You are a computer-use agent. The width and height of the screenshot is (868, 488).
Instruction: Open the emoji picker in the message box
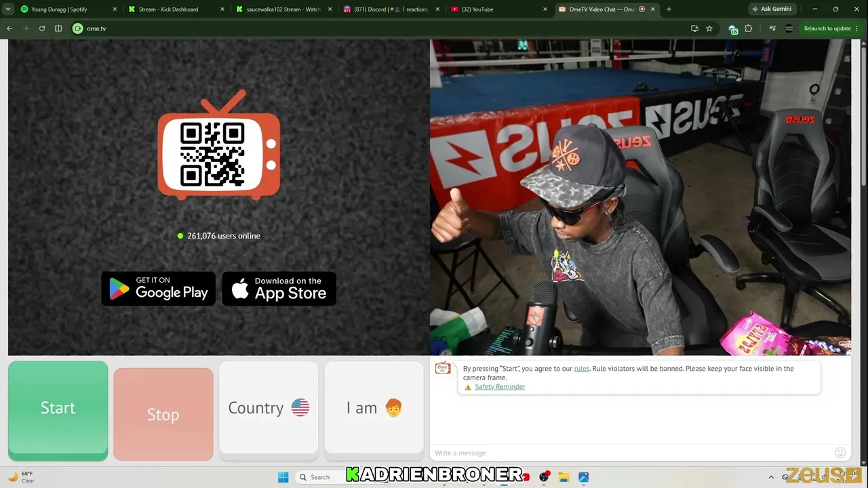[x=840, y=453]
